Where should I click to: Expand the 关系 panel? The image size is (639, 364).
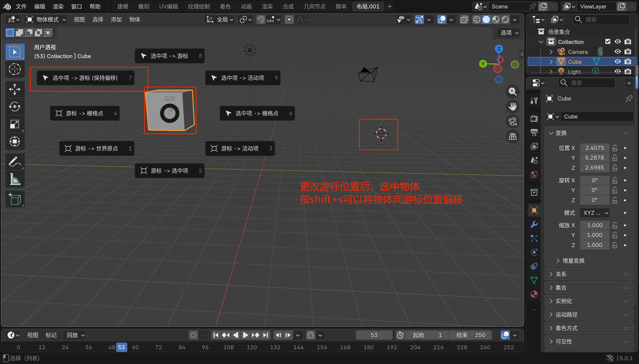tap(561, 274)
